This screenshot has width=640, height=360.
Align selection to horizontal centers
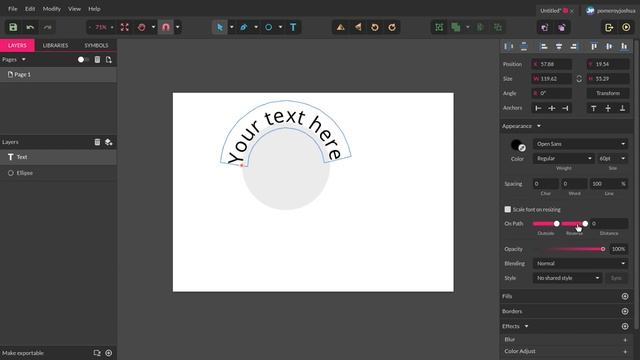(559, 47)
